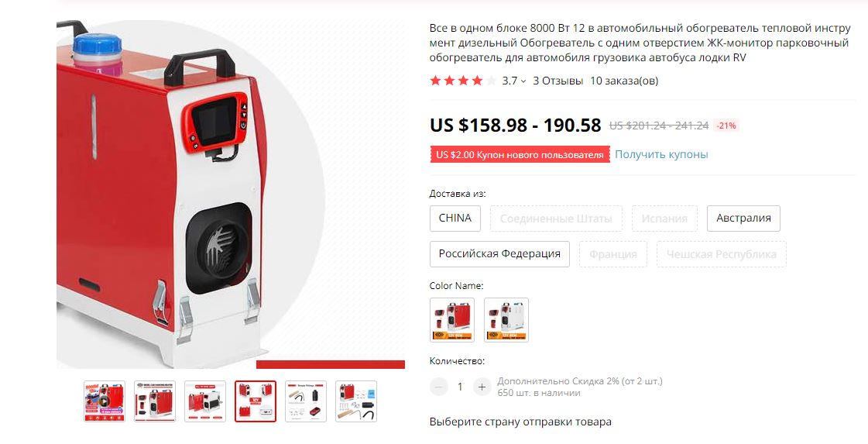Show third thumbnail with red and white heaters

pyautogui.click(x=205, y=401)
